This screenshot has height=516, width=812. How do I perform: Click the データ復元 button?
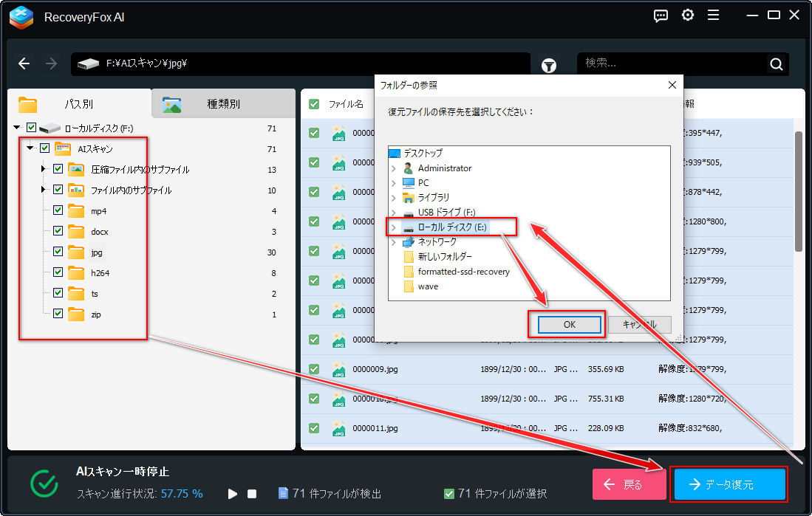click(x=729, y=484)
